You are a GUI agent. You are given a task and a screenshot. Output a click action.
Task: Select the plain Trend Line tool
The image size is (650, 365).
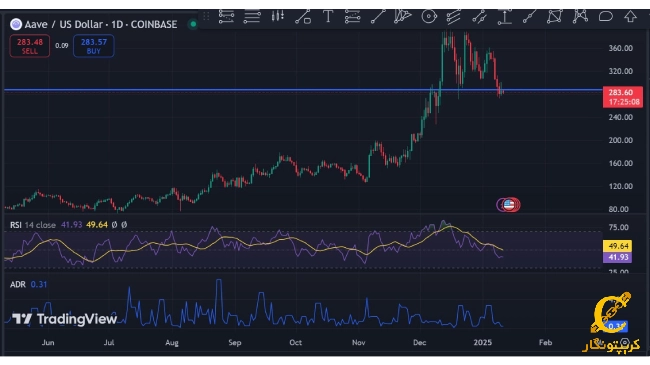pos(378,17)
